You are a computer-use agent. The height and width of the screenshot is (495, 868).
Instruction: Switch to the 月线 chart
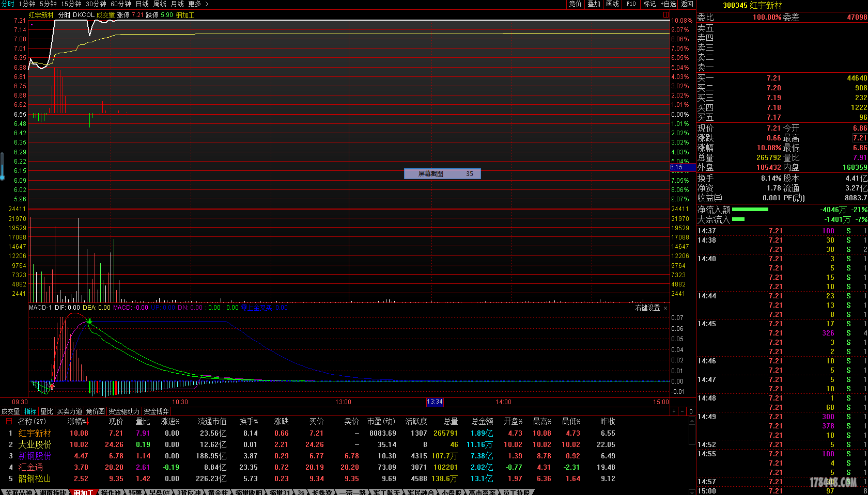(x=177, y=4)
